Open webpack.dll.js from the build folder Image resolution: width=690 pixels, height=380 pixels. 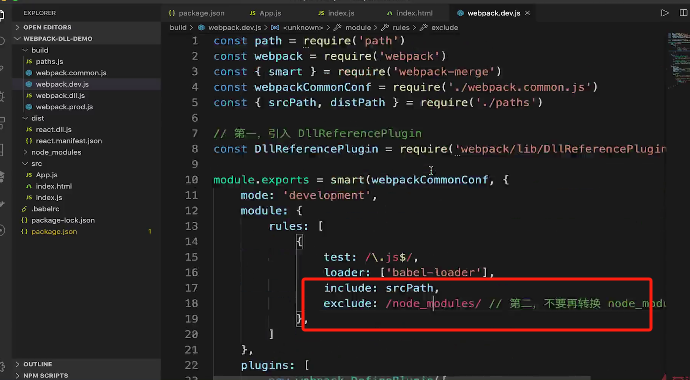pos(60,95)
